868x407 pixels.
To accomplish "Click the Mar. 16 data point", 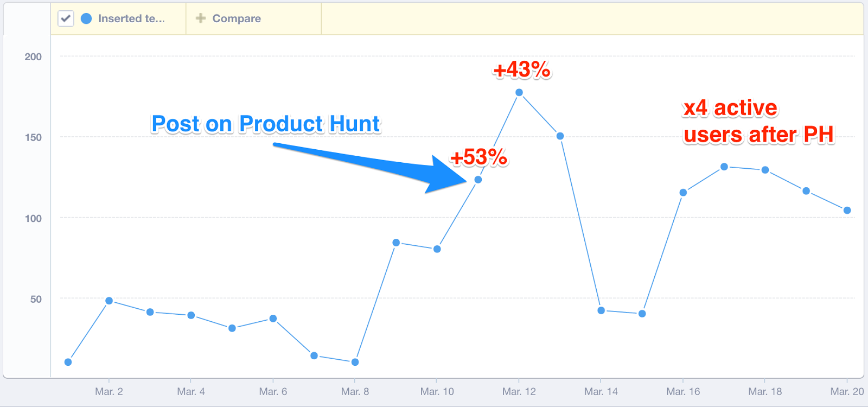I will (x=683, y=193).
